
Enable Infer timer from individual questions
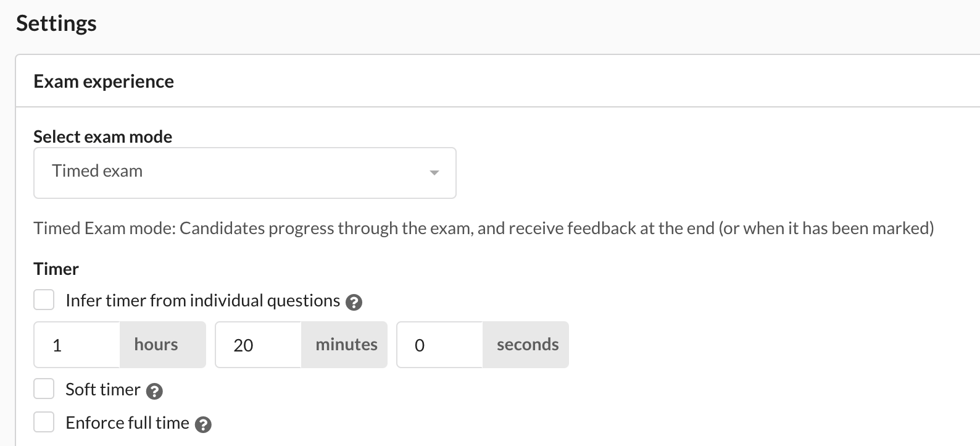[43, 300]
